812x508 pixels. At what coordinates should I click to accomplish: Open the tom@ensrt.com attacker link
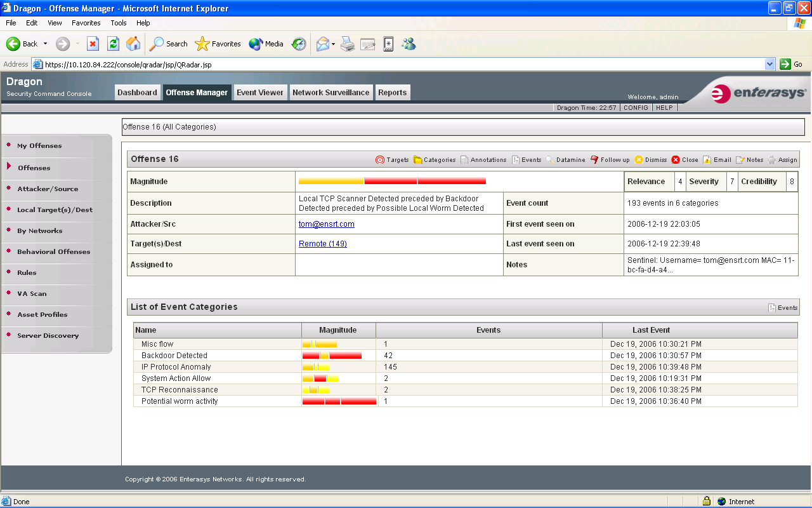pyautogui.click(x=327, y=224)
